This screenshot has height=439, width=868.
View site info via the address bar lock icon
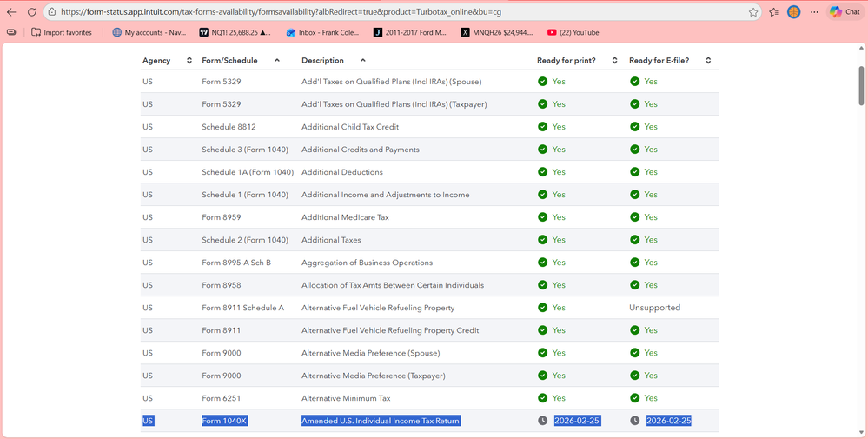tap(52, 11)
